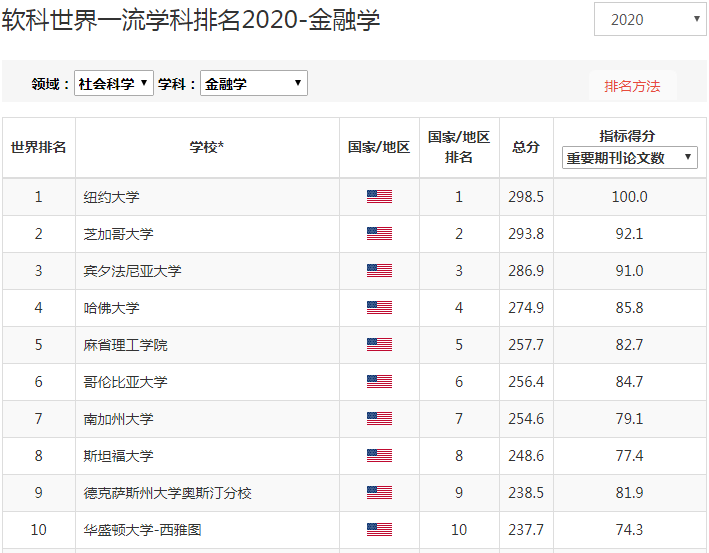Viewport: 709px width, 553px height.
Task: Click indicator score 85.8
Action: (x=629, y=308)
